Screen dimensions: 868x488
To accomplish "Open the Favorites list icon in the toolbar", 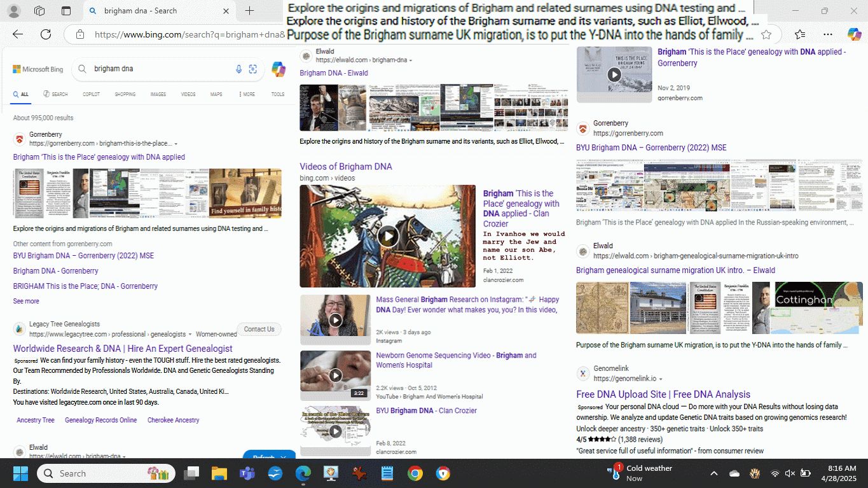I will [799, 34].
